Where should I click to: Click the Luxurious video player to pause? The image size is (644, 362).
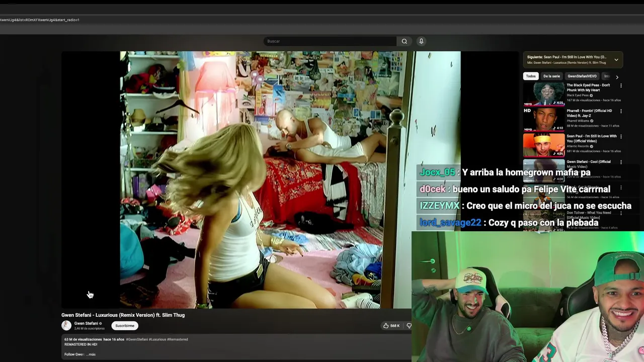pyautogui.click(x=290, y=179)
